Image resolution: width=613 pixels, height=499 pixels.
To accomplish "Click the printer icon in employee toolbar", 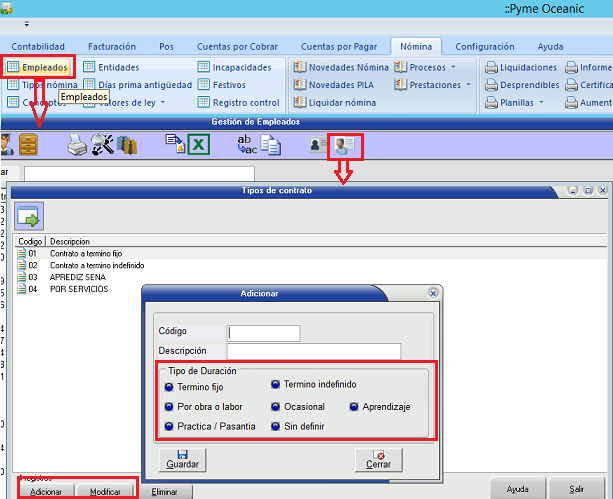I will [x=77, y=145].
